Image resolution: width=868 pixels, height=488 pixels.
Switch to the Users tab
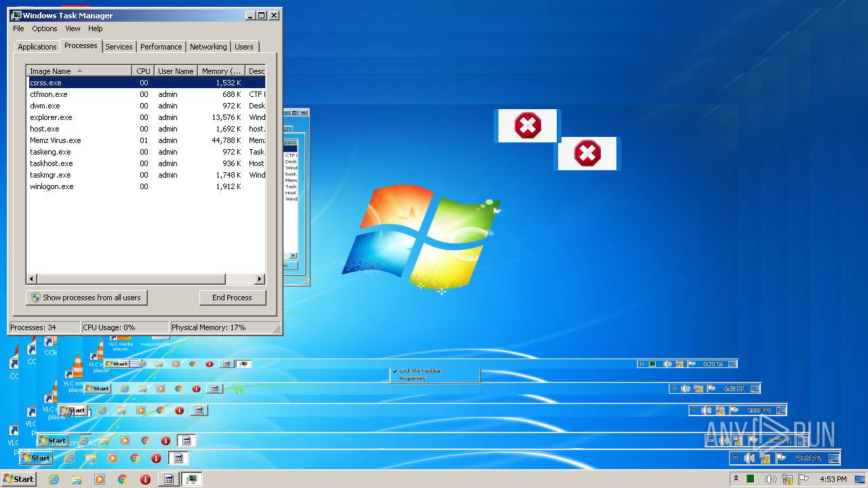pyautogui.click(x=244, y=47)
